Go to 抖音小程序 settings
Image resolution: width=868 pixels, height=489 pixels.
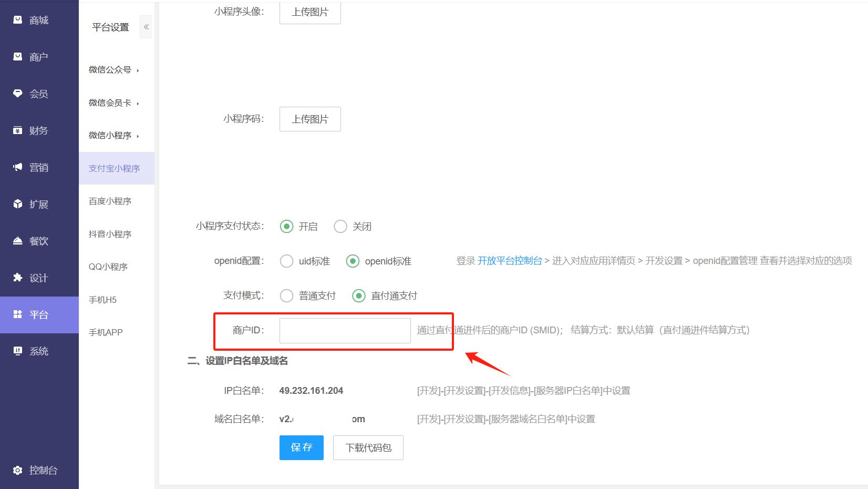pos(110,234)
